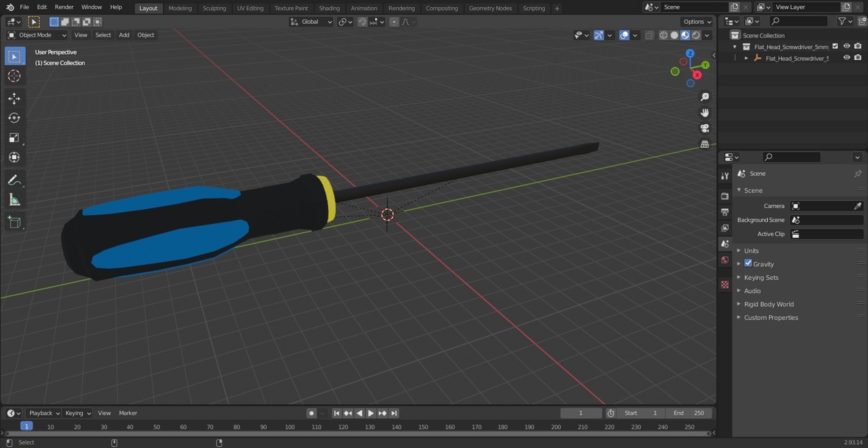Open the Options dropdown
The width and height of the screenshot is (868, 448).
click(x=697, y=22)
